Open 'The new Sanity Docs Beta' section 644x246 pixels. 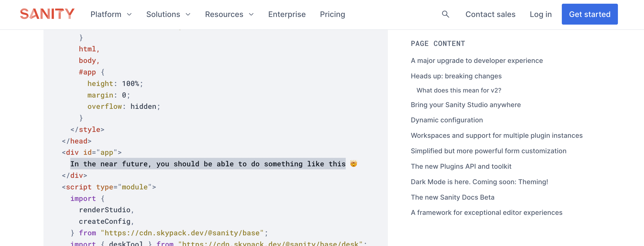(452, 197)
